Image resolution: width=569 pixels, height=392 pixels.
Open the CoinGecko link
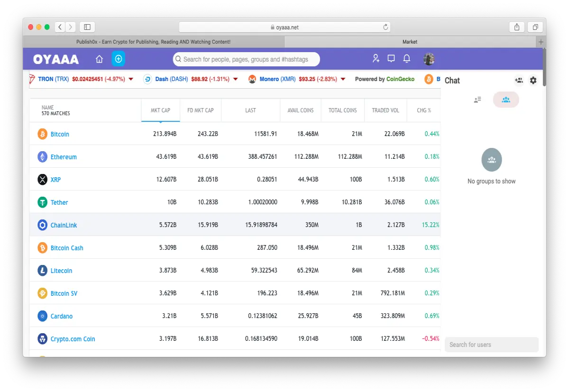coord(400,79)
